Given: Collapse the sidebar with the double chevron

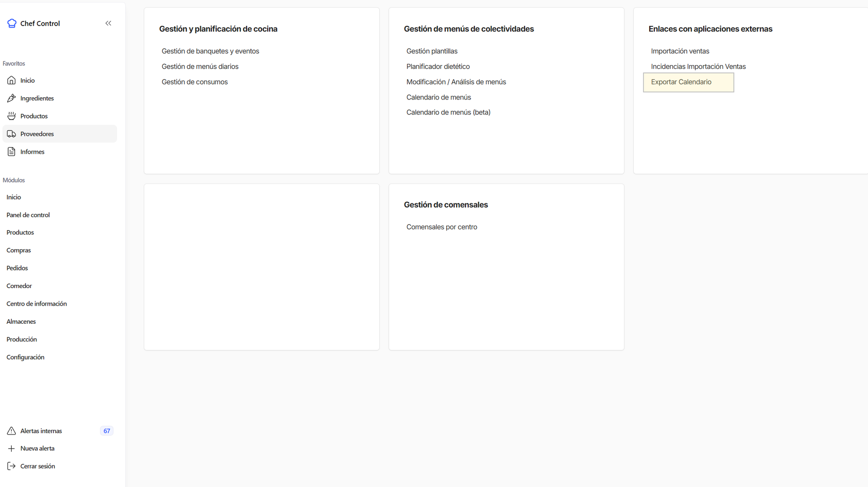Looking at the screenshot, I should [x=108, y=24].
